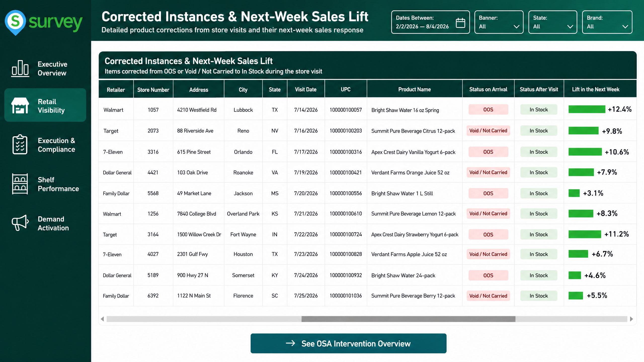Sort by the Product Name column header
Screen dimensions: 644x362
pyautogui.click(x=414, y=89)
